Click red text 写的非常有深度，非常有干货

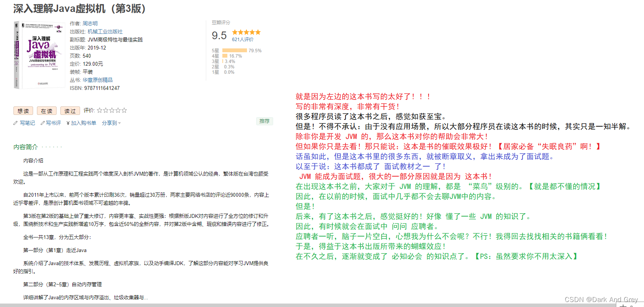point(347,106)
